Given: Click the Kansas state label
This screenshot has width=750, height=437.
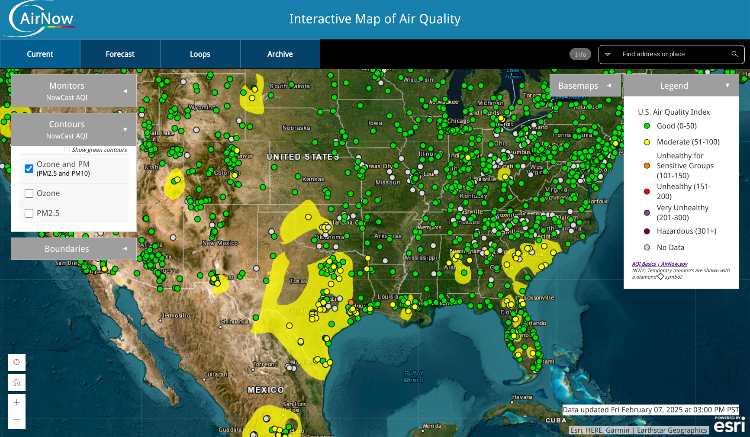Looking at the screenshot, I should pos(313,179).
